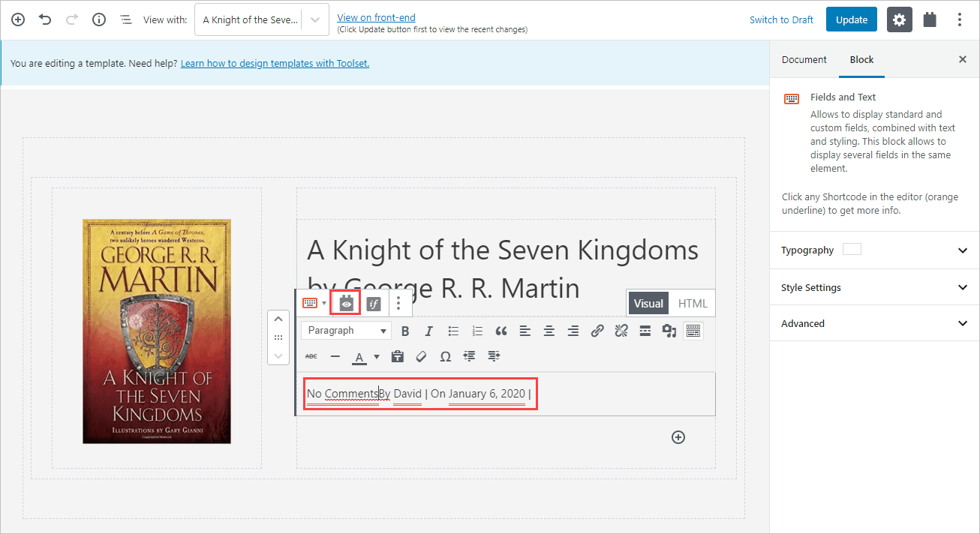Click the book cover image
The image size is (980, 534).
157,331
